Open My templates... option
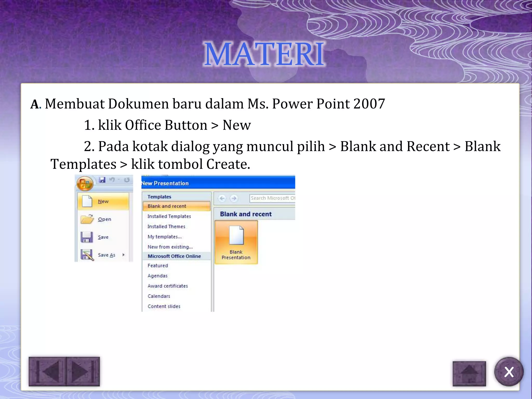Viewport: 532px width, 399px height. [x=165, y=237]
